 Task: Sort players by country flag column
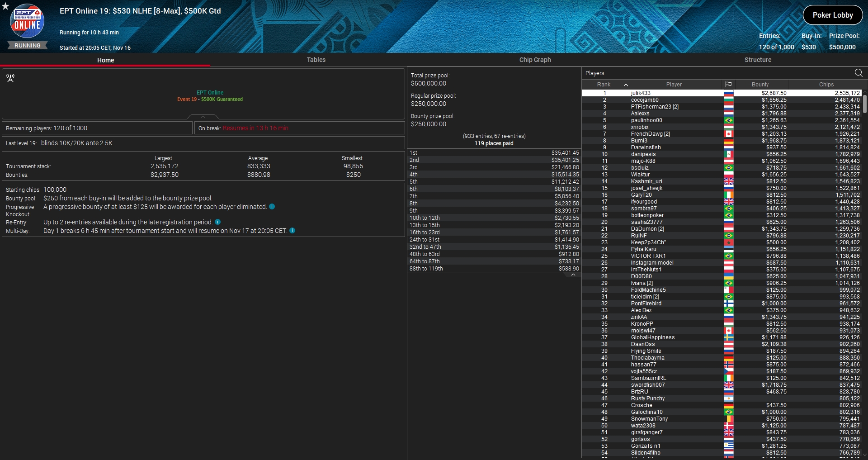click(728, 85)
